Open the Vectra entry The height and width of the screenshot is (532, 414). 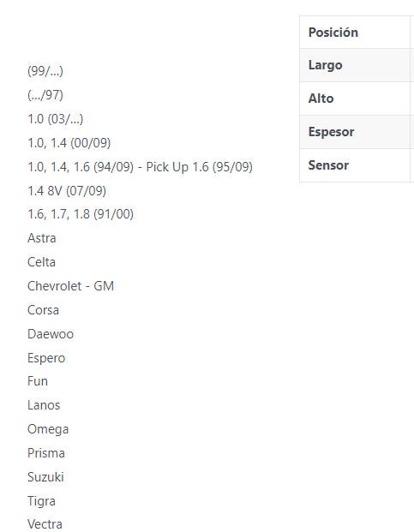click(45, 524)
